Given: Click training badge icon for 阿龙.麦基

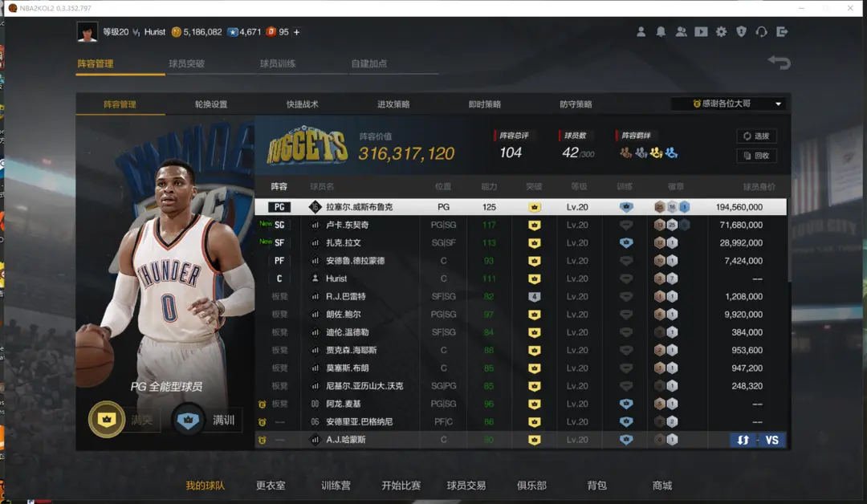Looking at the screenshot, I should tap(626, 404).
